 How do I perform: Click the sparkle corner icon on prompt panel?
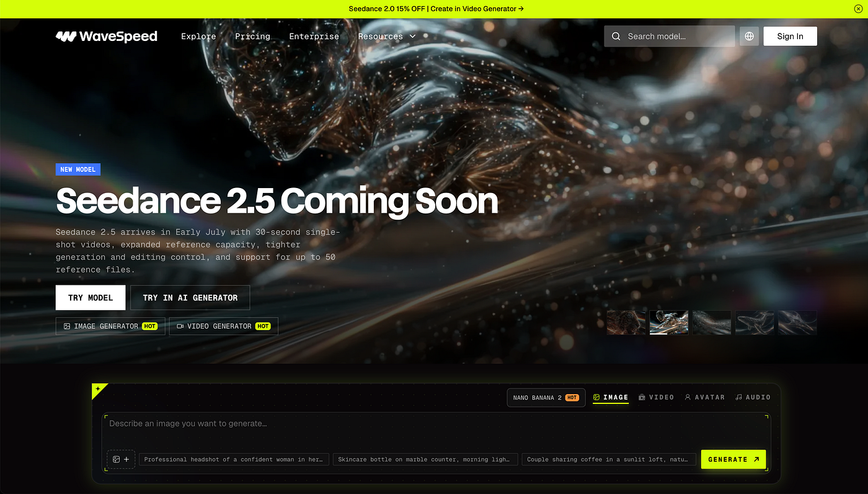97,389
